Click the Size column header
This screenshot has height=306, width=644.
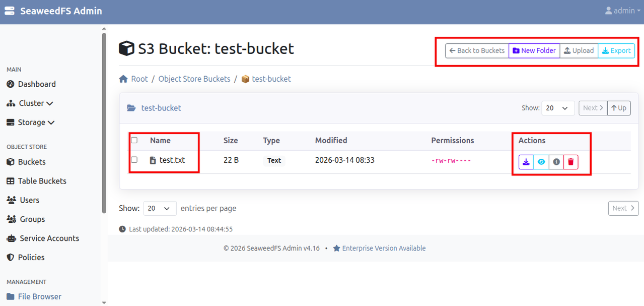coord(231,140)
